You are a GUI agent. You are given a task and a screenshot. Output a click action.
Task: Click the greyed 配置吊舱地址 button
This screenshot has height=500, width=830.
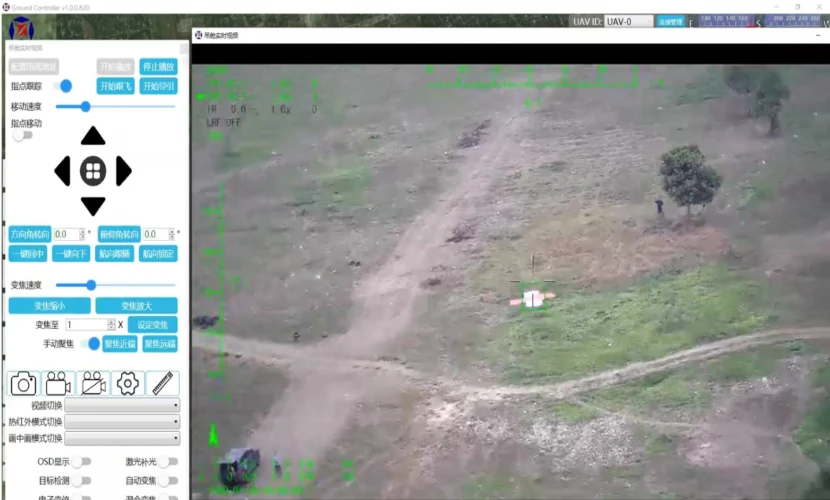[x=33, y=67]
